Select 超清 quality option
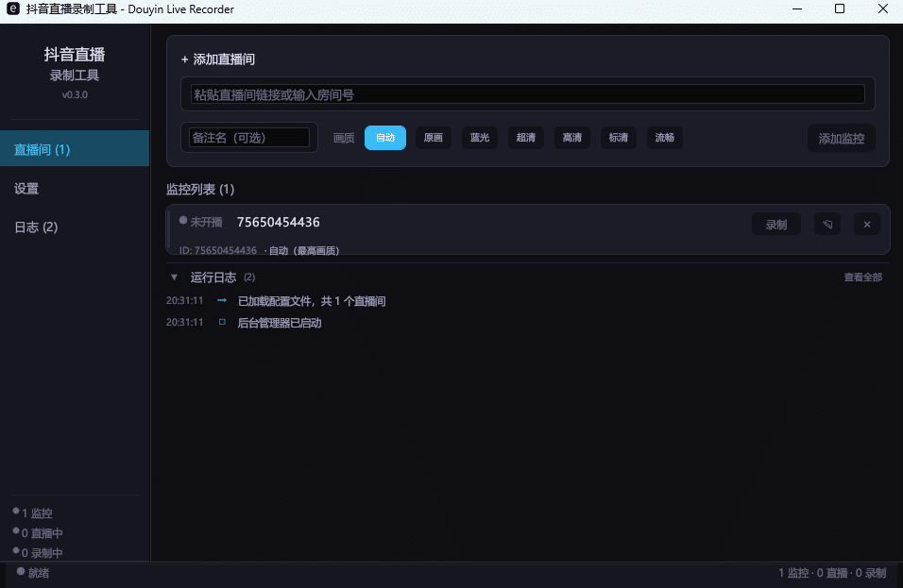 click(x=526, y=138)
